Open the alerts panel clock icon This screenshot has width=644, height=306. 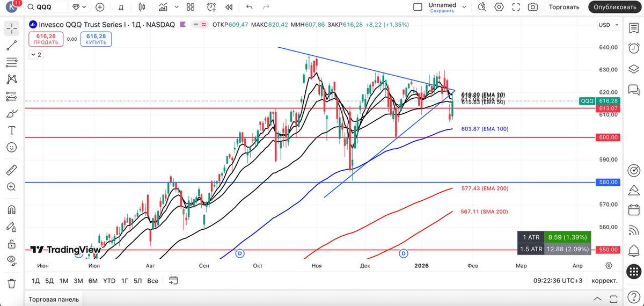(x=634, y=49)
